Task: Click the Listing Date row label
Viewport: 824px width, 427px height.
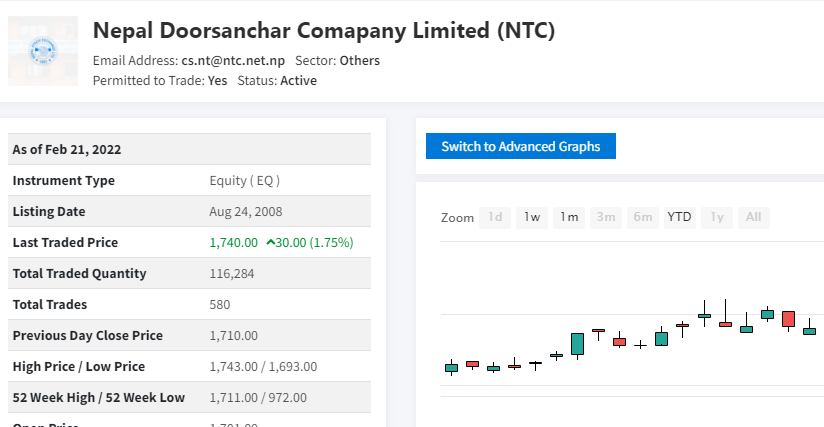Action: pyautogui.click(x=49, y=212)
